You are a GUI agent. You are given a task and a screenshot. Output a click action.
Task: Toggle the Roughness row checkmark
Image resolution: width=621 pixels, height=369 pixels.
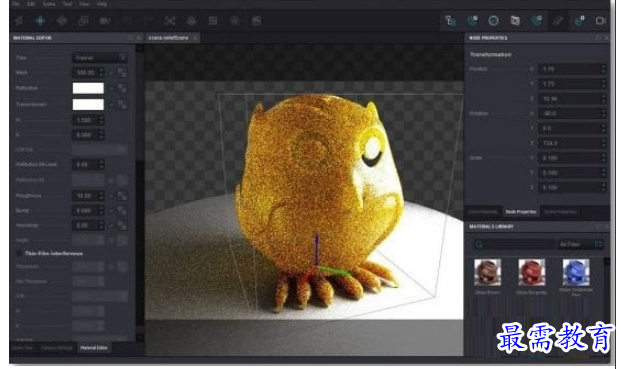click(111, 196)
